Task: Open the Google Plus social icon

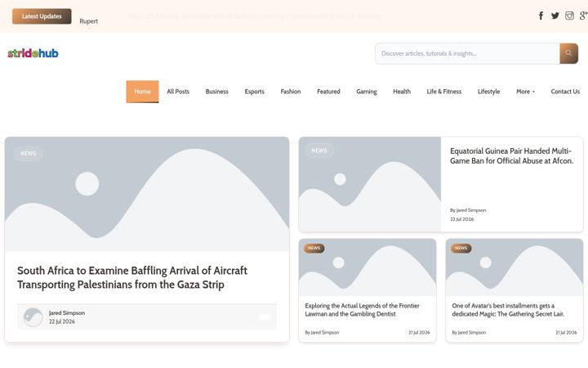Action: pos(583,16)
